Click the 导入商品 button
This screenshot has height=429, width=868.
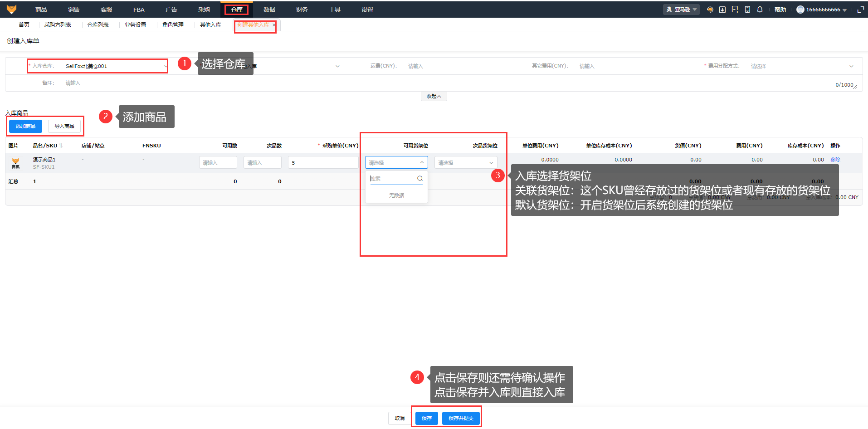(x=64, y=126)
